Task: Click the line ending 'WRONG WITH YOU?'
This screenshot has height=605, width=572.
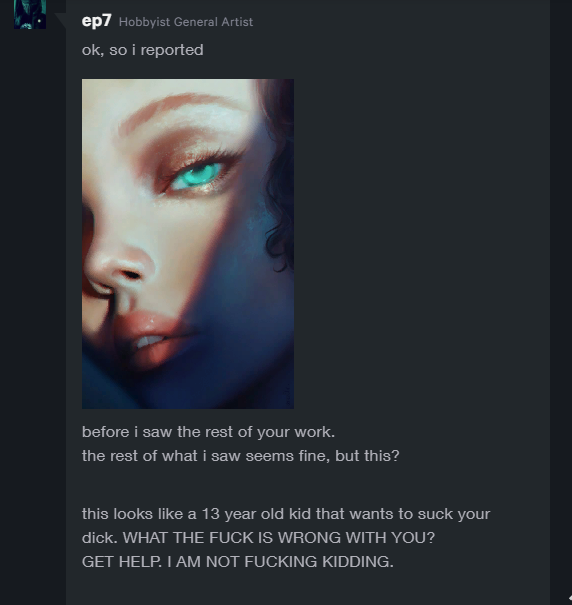Action: pyautogui.click(x=258, y=538)
